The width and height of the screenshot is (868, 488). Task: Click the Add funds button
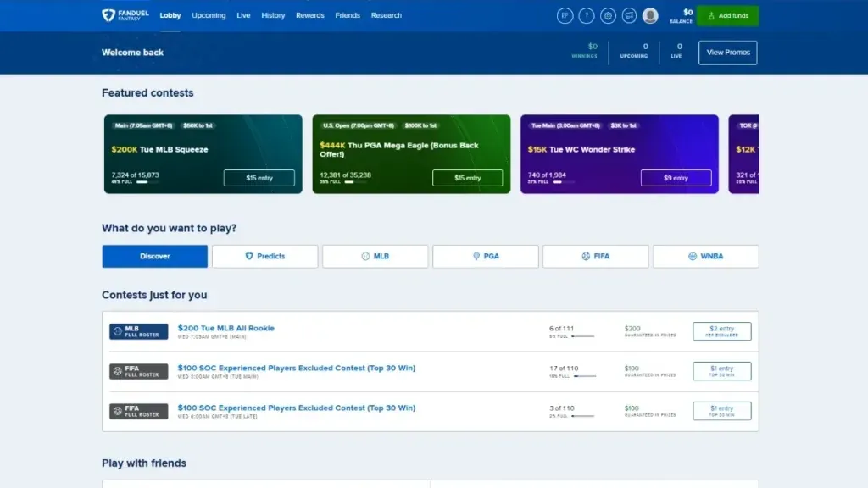click(727, 16)
